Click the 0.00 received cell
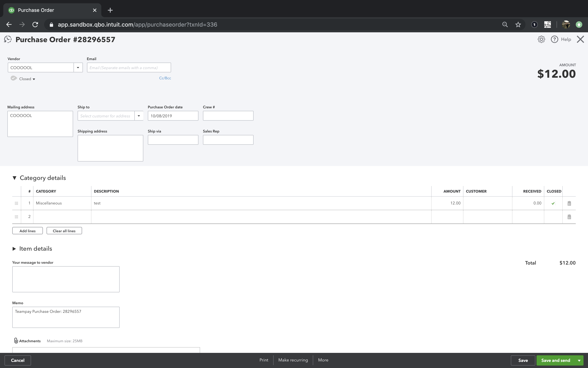 (x=528, y=203)
